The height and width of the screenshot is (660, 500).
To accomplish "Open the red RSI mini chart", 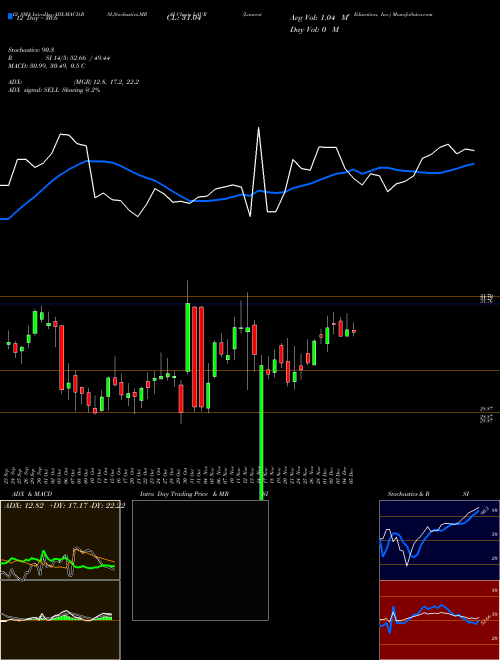I will click(x=439, y=620).
